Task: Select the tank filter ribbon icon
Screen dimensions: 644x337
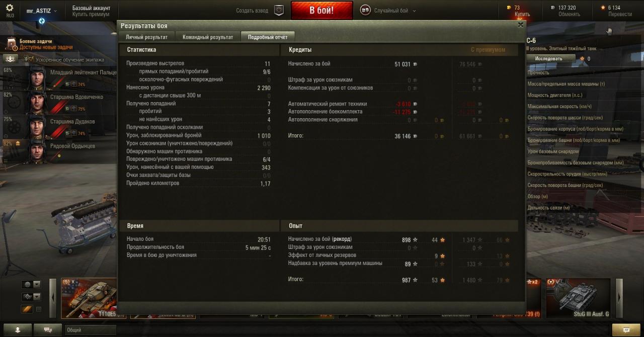Action: coord(27,309)
